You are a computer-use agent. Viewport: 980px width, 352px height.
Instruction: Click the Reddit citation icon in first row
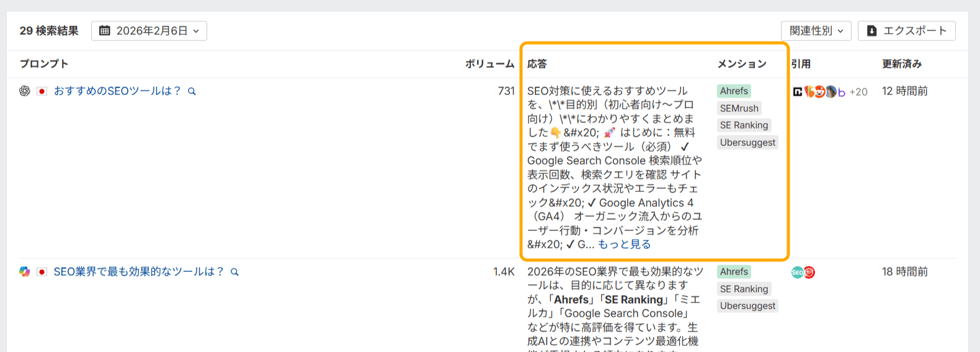coord(820,92)
